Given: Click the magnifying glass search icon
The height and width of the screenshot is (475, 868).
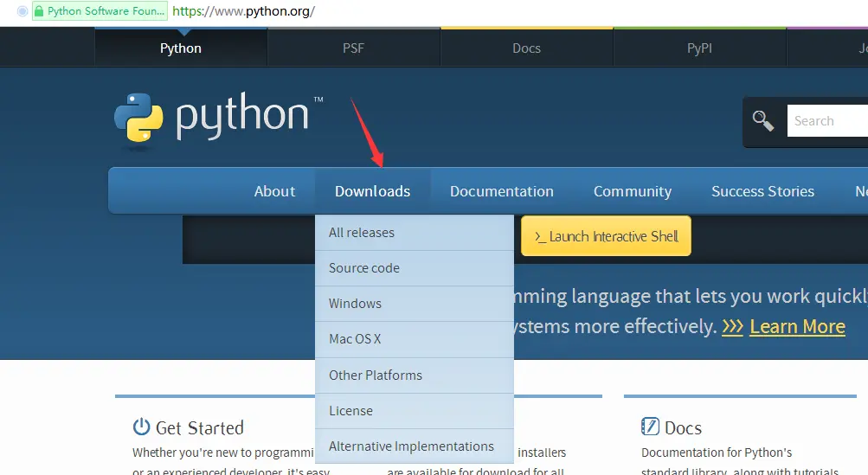Looking at the screenshot, I should [x=762, y=120].
